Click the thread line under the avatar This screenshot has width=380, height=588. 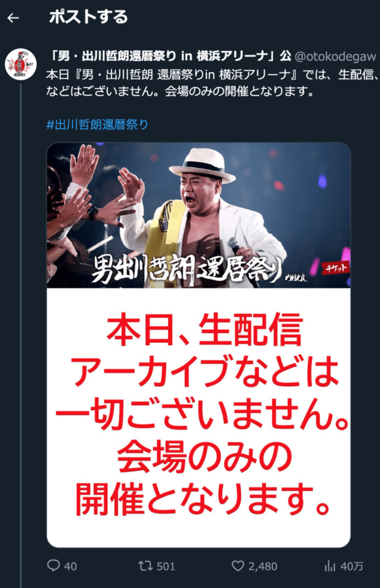21,334
